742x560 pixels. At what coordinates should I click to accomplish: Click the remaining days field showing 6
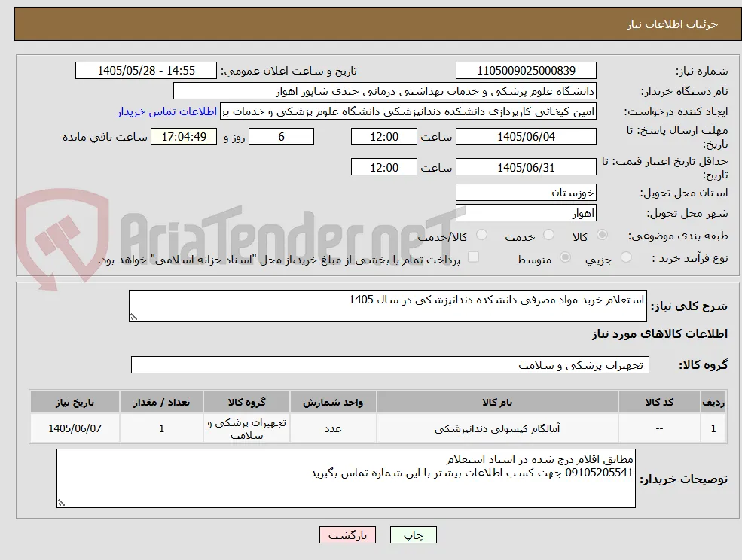pyautogui.click(x=281, y=137)
